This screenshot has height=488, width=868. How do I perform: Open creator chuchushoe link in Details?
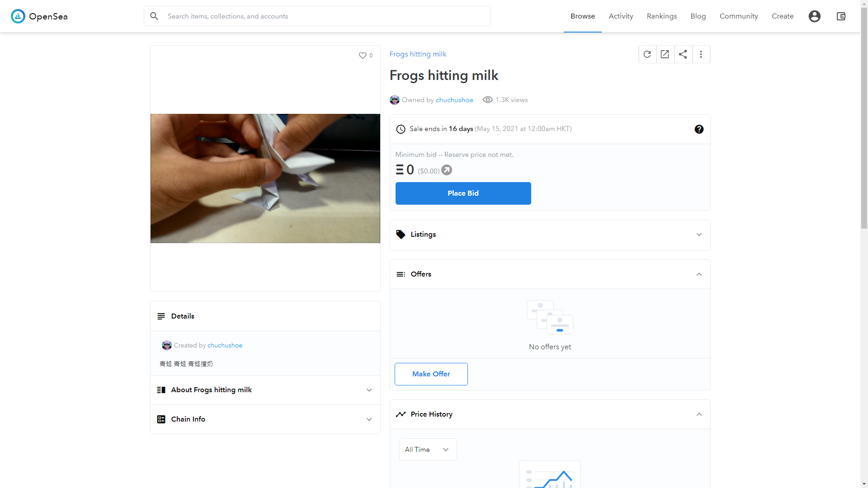coord(225,345)
